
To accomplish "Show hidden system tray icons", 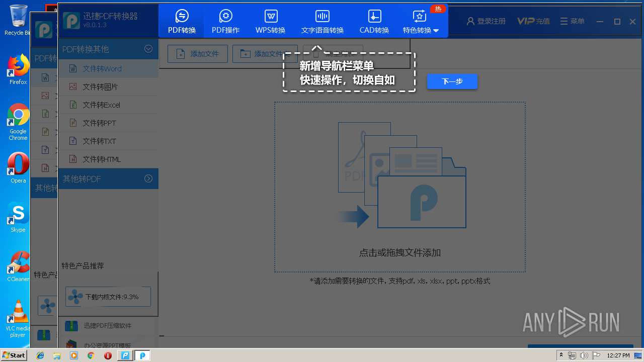I will (561, 355).
